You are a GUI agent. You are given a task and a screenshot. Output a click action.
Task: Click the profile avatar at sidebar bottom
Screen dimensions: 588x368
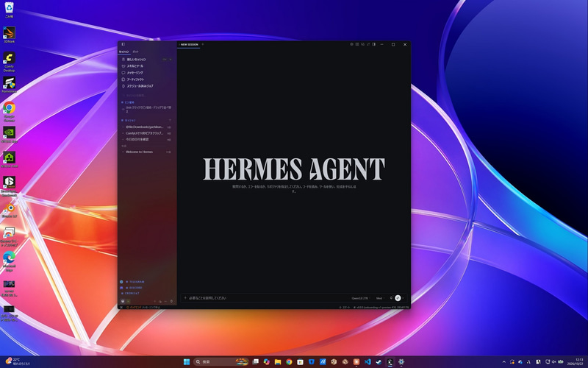point(123,301)
